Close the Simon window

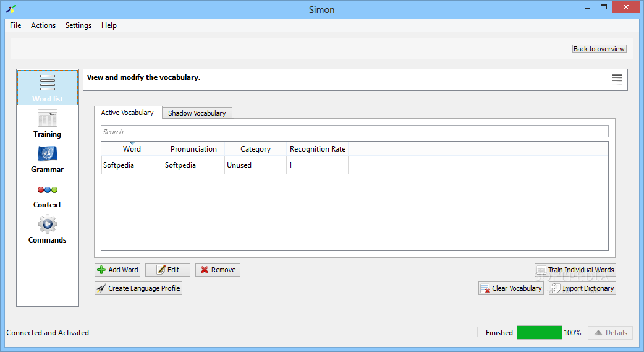[625, 7]
